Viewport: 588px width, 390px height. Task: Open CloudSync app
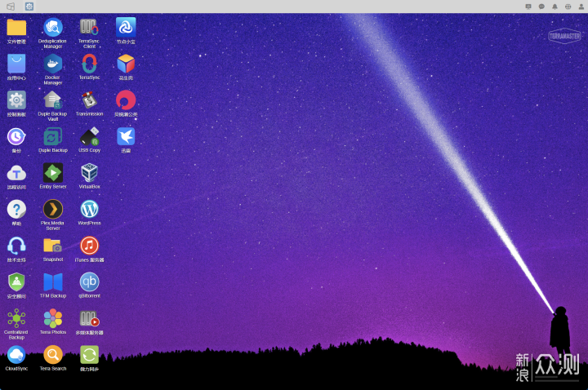[16, 354]
